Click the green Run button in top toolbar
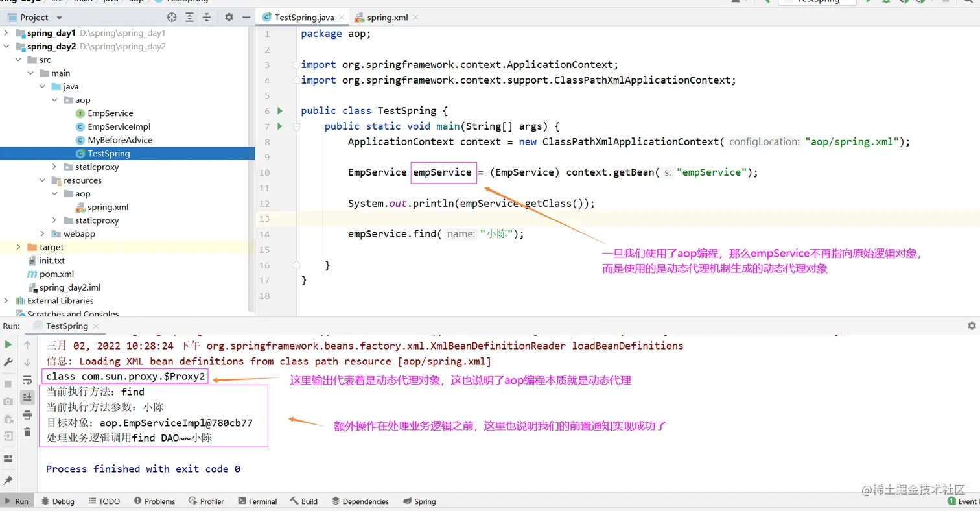The image size is (980, 511). [x=869, y=2]
